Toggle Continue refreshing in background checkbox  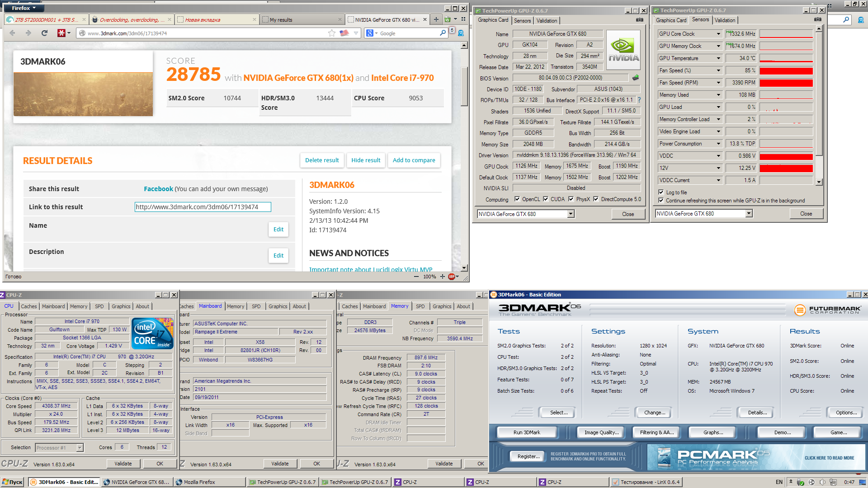tap(661, 200)
